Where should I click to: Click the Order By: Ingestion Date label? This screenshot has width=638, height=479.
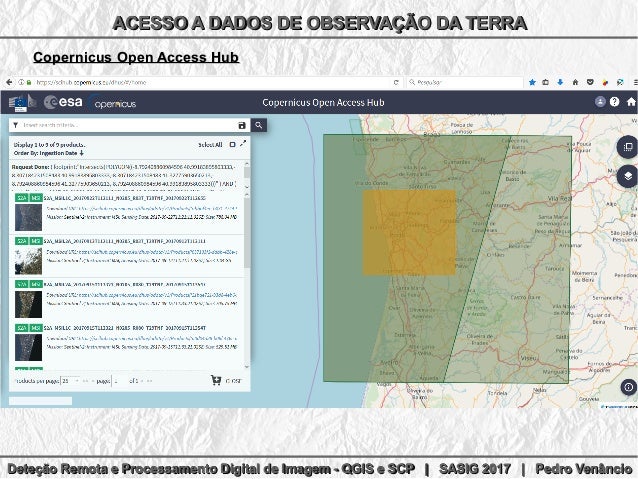click(x=46, y=153)
